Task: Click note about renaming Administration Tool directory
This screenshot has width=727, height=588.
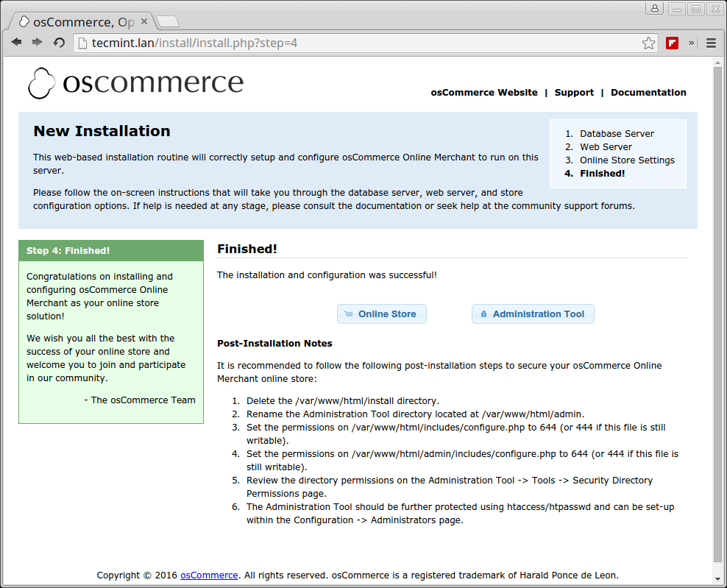Action: tap(415, 414)
